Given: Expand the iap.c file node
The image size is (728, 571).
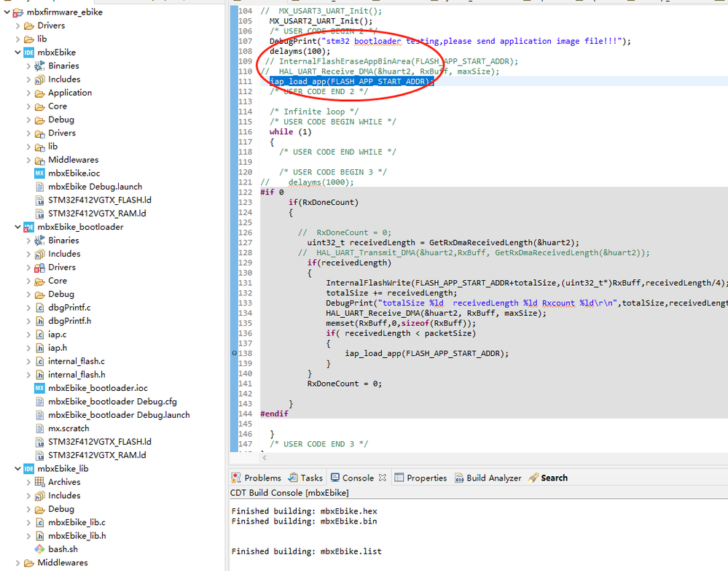Looking at the screenshot, I should point(28,335).
